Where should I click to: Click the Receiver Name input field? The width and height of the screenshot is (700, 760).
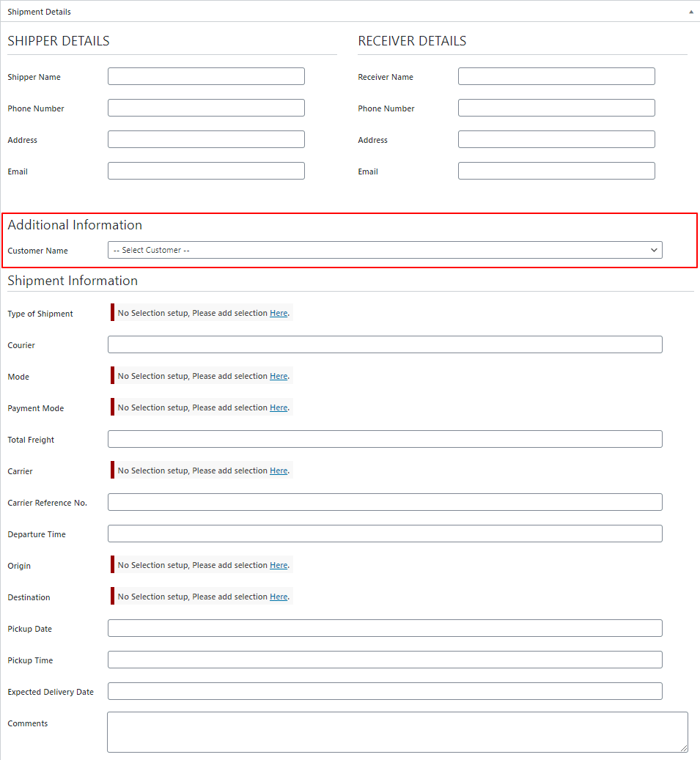556,76
